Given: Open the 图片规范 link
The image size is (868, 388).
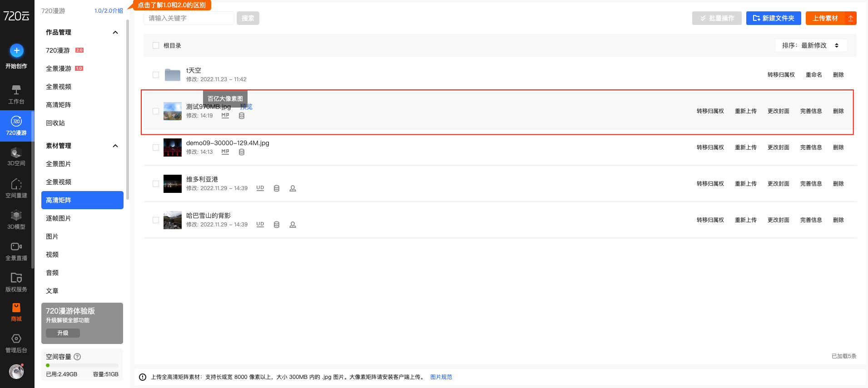Looking at the screenshot, I should [x=441, y=377].
